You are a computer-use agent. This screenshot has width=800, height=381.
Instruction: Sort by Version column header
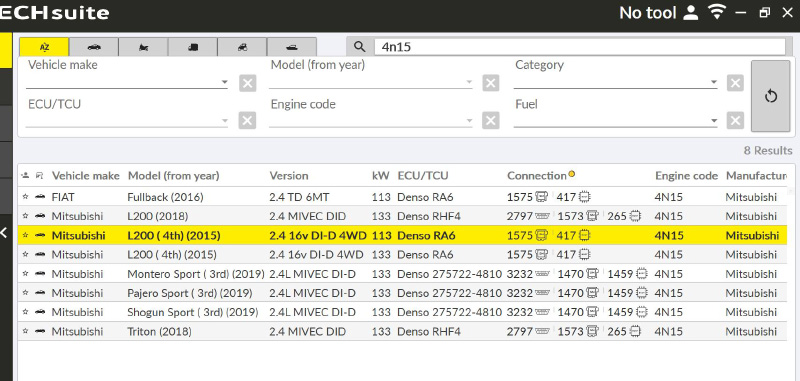coord(289,176)
